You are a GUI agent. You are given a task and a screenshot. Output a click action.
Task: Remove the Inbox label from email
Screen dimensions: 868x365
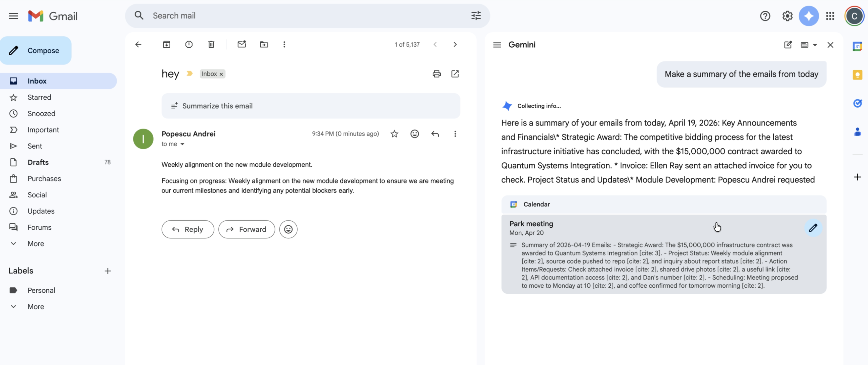coord(221,74)
